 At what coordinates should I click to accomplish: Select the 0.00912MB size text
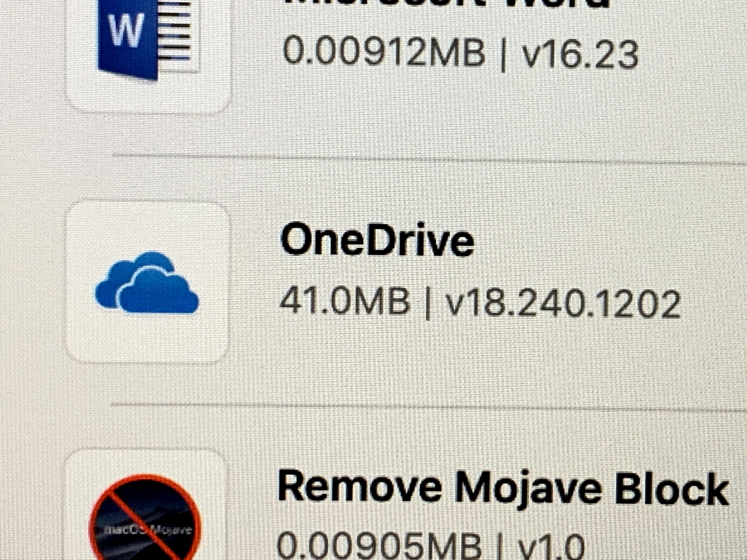pos(384,51)
